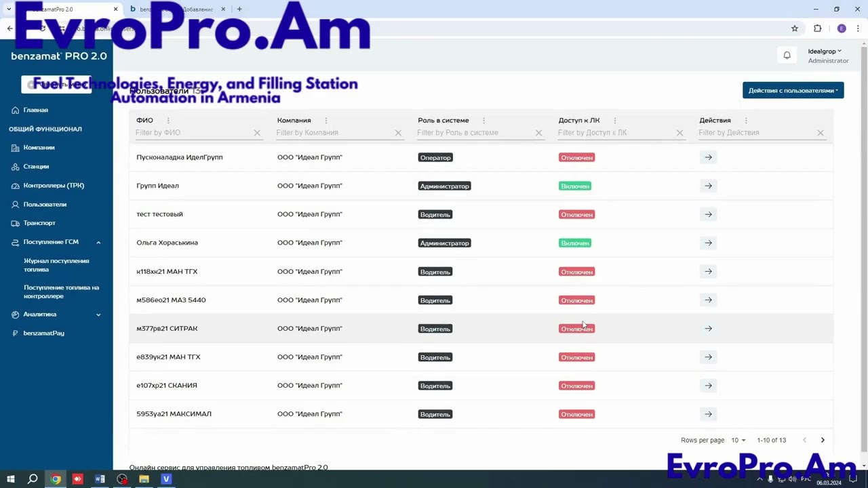The height and width of the screenshot is (488, 868).
Task: Open benzamatPay in sidebar
Action: (x=43, y=333)
